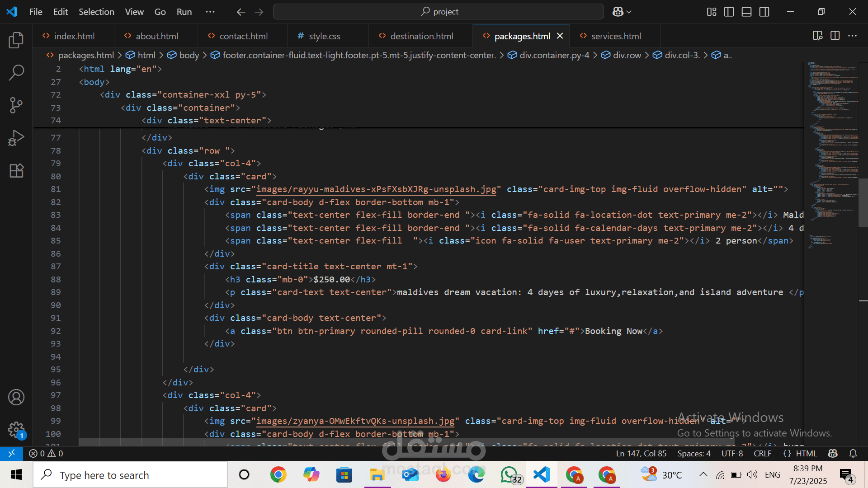Open the Search view in activity bar
The height and width of the screenshot is (488, 868).
(x=16, y=72)
